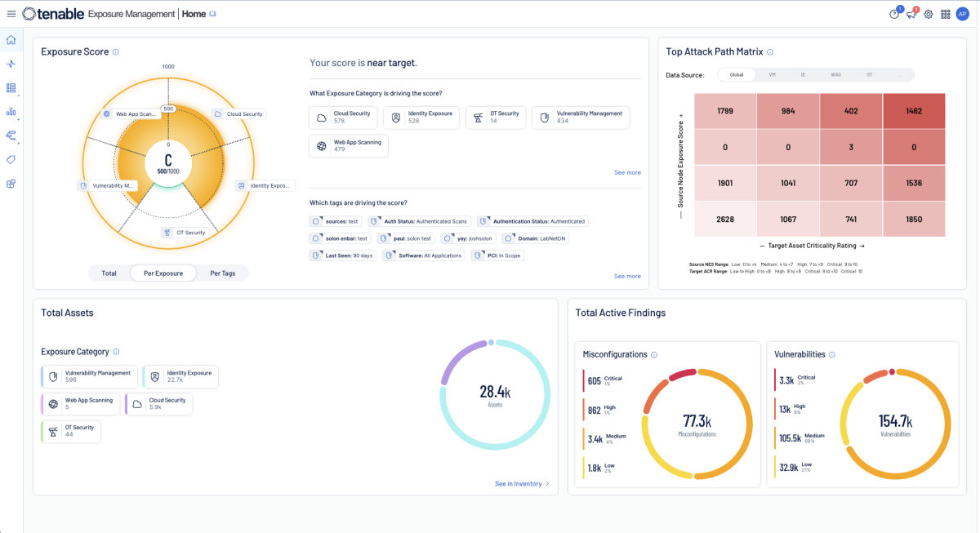The height and width of the screenshot is (533, 980).
Task: Open the settings gear icon
Action: 928,14
